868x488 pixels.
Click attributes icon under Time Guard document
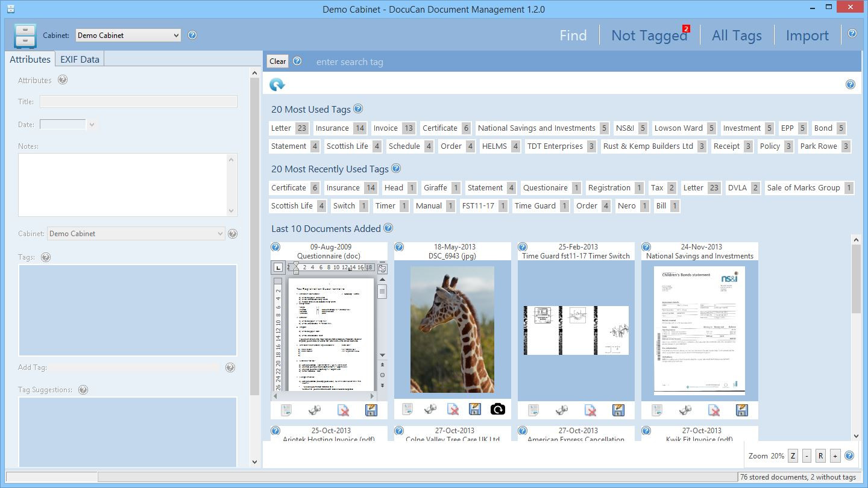click(533, 410)
